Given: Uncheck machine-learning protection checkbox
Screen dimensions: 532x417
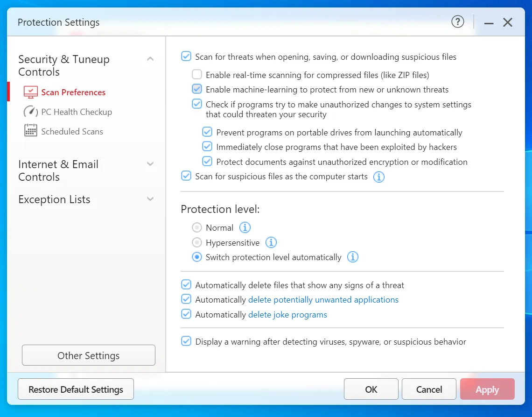Looking at the screenshot, I should tap(197, 89).
